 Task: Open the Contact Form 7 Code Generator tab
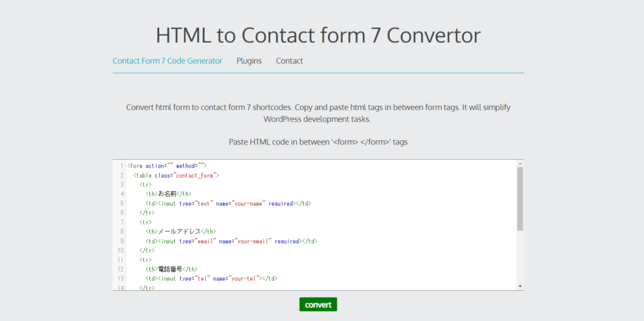point(167,61)
